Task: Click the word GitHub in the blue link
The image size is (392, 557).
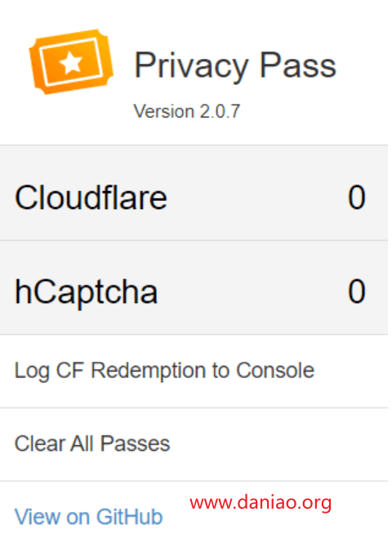Action: (130, 516)
